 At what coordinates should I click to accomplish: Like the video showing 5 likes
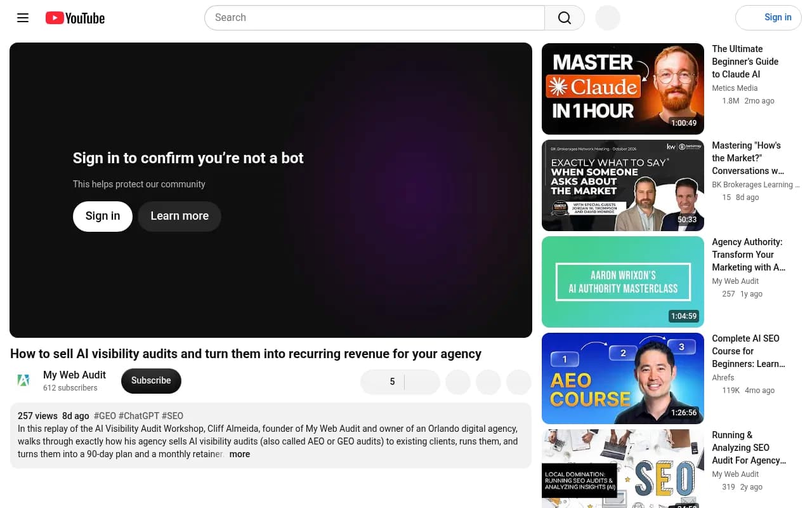[x=383, y=382]
